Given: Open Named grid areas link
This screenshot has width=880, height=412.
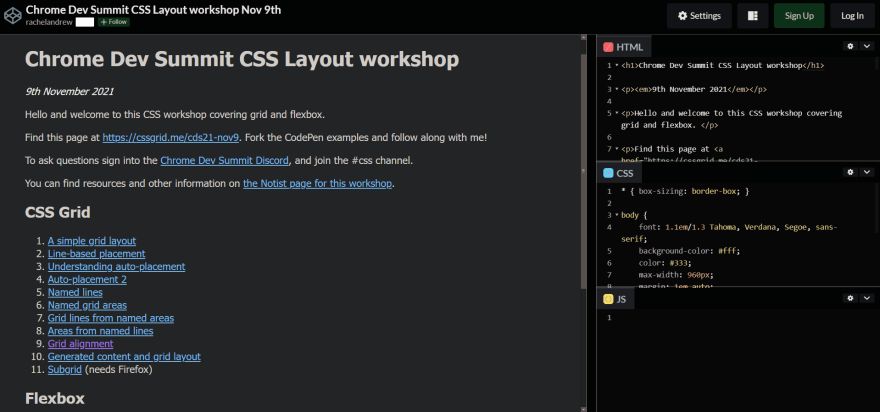Looking at the screenshot, I should pos(87,305).
